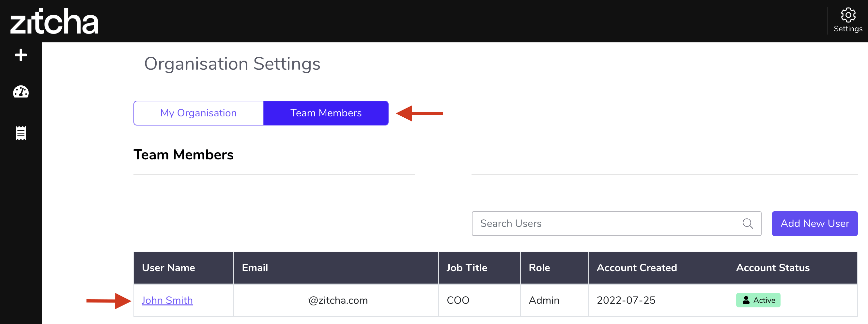Click the Add New User button
The width and height of the screenshot is (868, 324).
click(814, 223)
